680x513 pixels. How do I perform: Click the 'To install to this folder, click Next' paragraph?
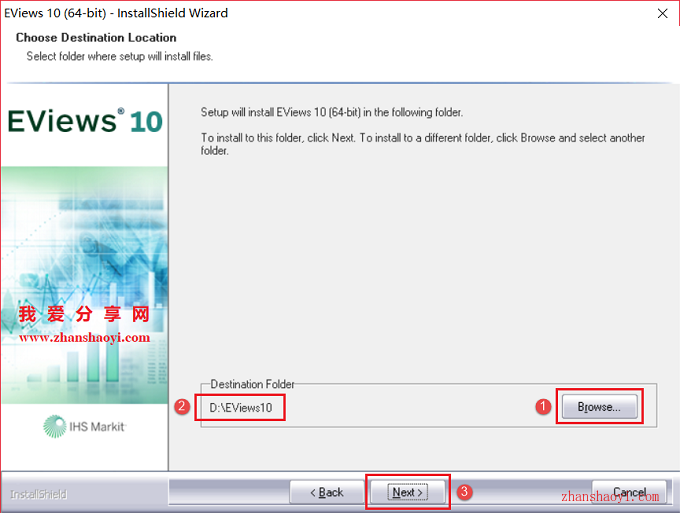pos(423,144)
